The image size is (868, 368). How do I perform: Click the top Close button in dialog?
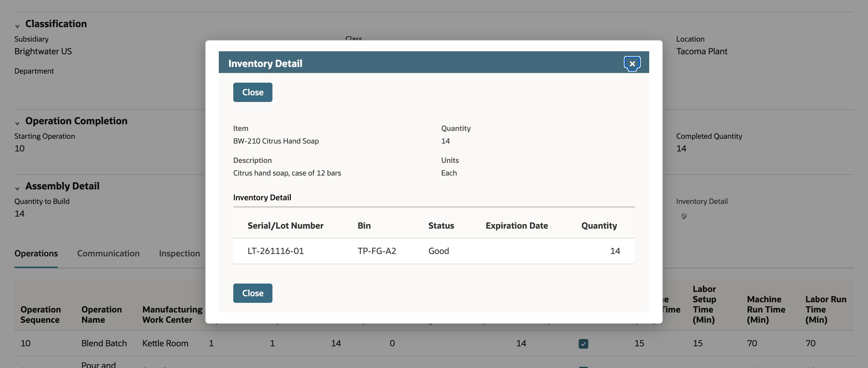[x=253, y=92]
